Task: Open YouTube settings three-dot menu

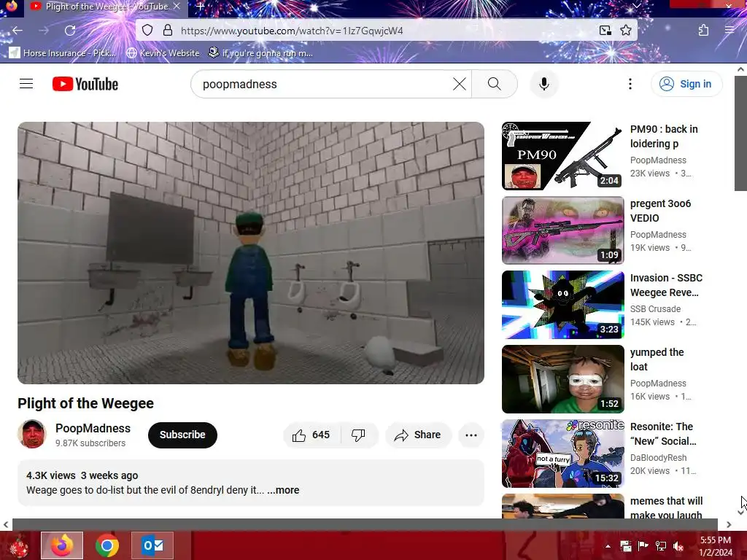Action: click(630, 84)
